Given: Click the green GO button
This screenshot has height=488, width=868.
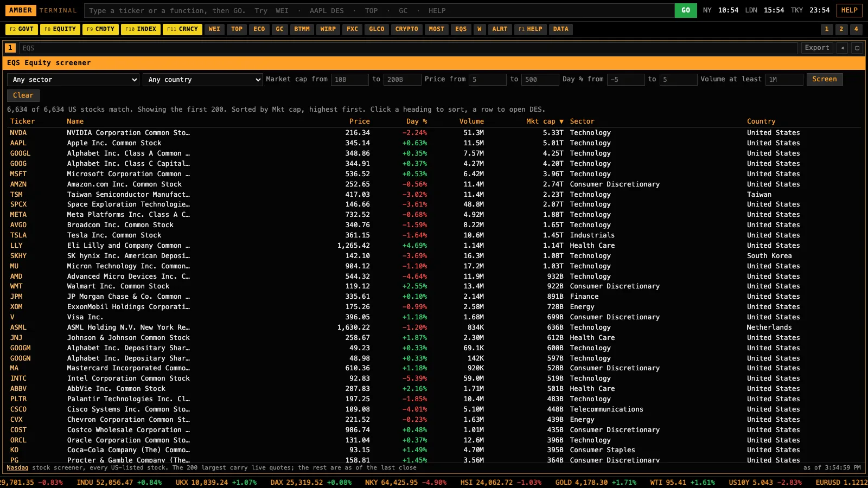Looking at the screenshot, I should point(686,10).
